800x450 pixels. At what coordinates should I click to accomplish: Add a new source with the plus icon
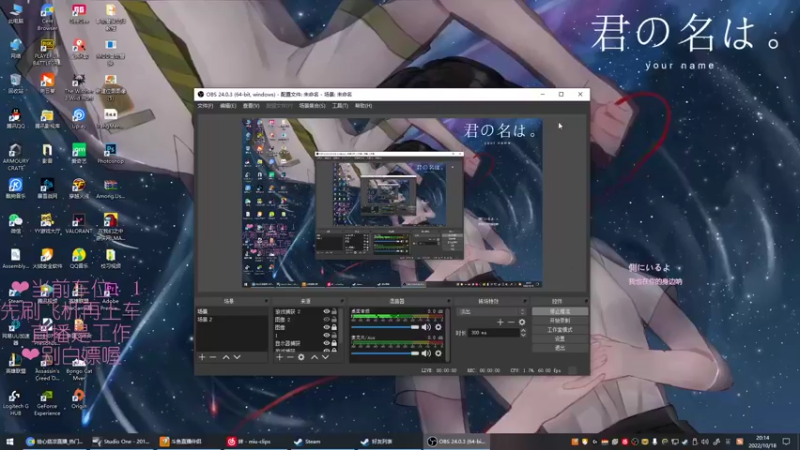coord(279,357)
